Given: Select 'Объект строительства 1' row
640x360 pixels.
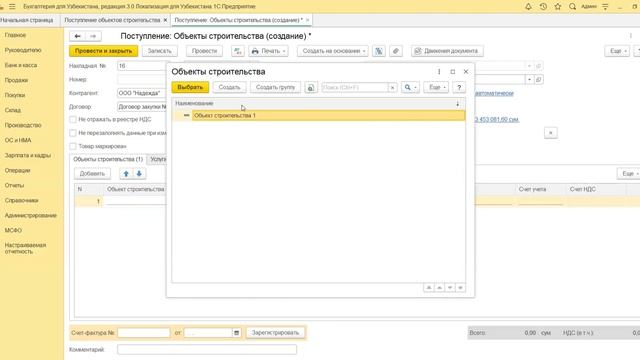Looking at the screenshot, I should tap(318, 116).
